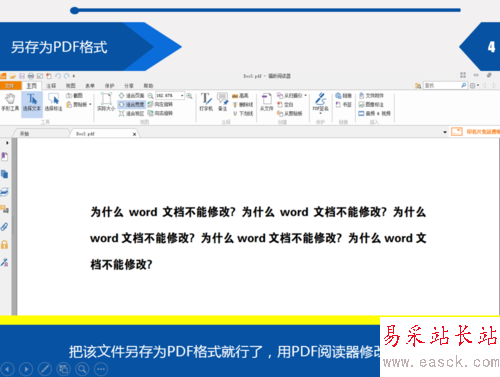This screenshot has height=377, width=500.
Task: Click the slideshow pen annotation button
Action: point(45,369)
